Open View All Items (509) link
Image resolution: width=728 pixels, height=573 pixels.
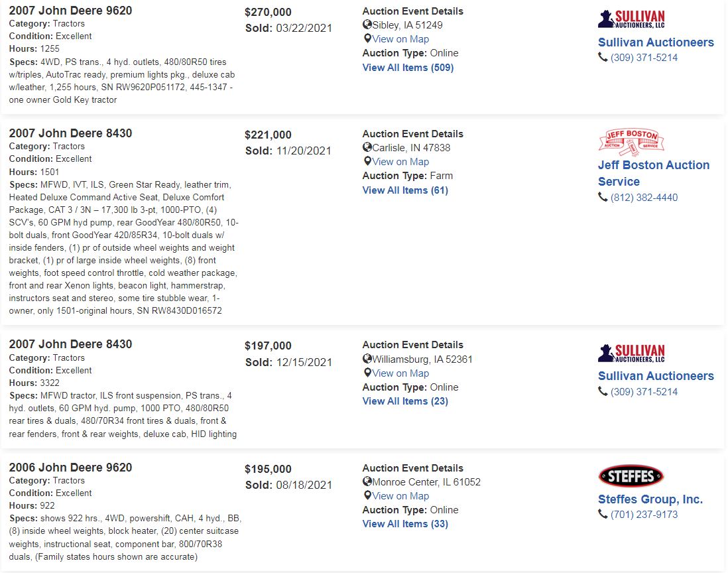click(408, 68)
